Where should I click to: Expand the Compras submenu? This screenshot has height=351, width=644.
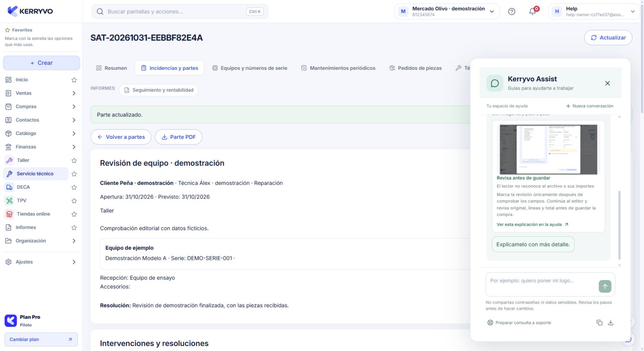pos(74,107)
